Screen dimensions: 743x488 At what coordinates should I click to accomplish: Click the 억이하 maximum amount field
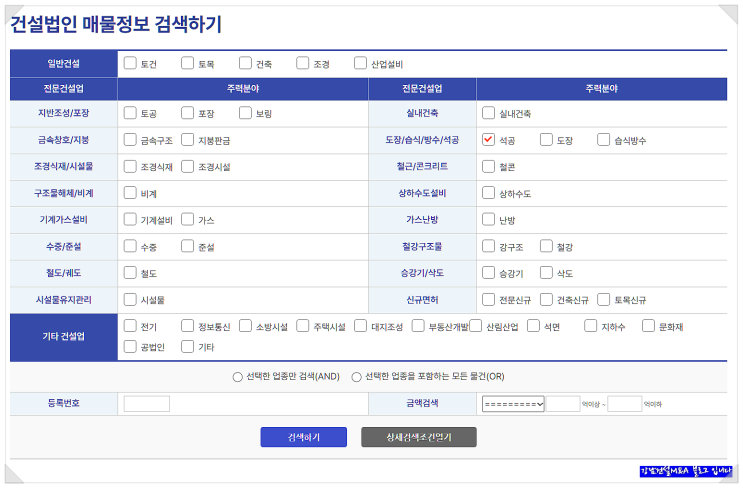[625, 404]
